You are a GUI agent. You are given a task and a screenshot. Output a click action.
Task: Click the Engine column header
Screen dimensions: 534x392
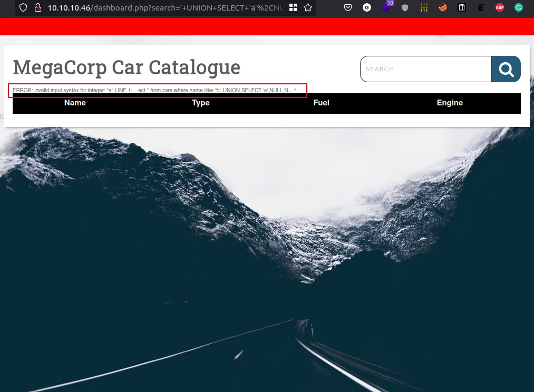point(450,103)
